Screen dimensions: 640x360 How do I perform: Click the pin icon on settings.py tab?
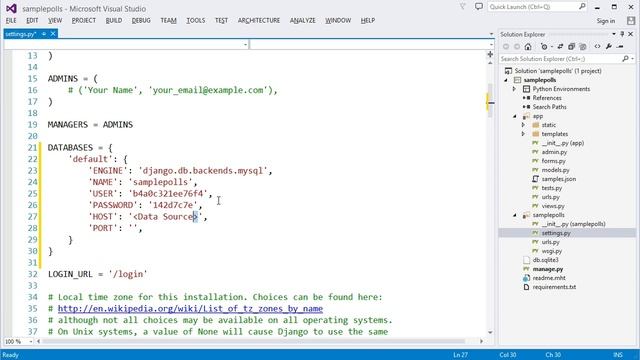coord(44,34)
